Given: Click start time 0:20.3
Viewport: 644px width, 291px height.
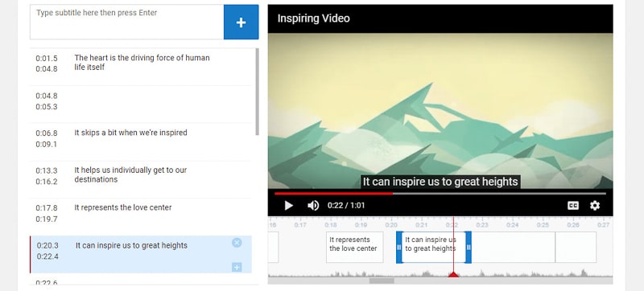Looking at the screenshot, I should (x=47, y=245).
